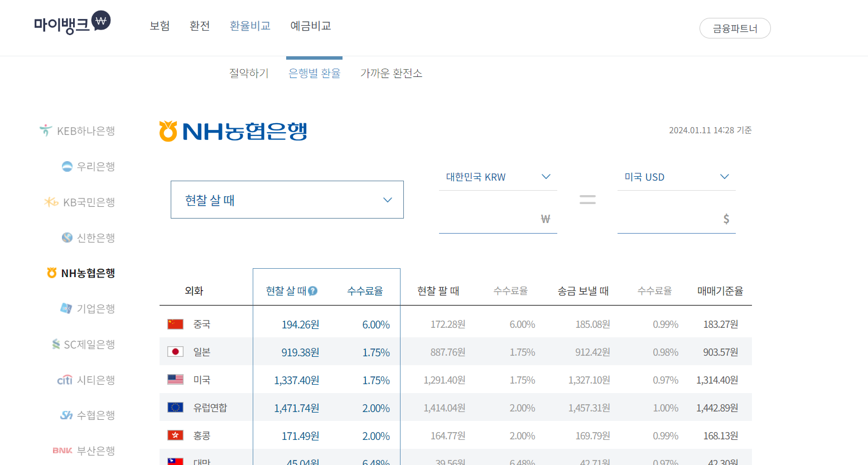This screenshot has height=465, width=868.
Task: Click the 기업은행 logo icon in sidebar
Action: (x=66, y=308)
